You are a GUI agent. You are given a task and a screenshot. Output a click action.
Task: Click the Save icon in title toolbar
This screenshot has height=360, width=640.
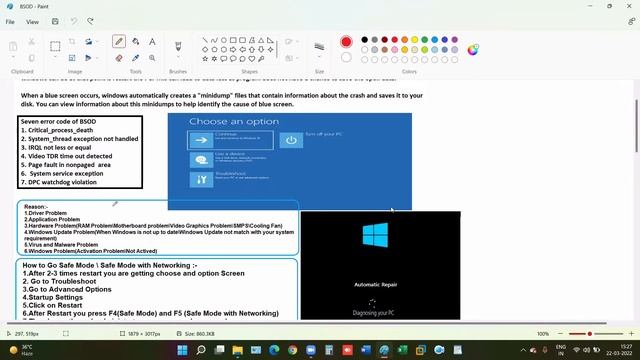pyautogui.click(x=55, y=21)
